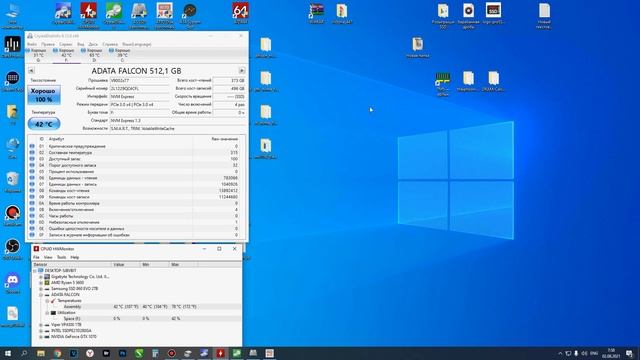Select the 42 °C drive F: tab
640x360 pixels.
[x=66, y=55]
